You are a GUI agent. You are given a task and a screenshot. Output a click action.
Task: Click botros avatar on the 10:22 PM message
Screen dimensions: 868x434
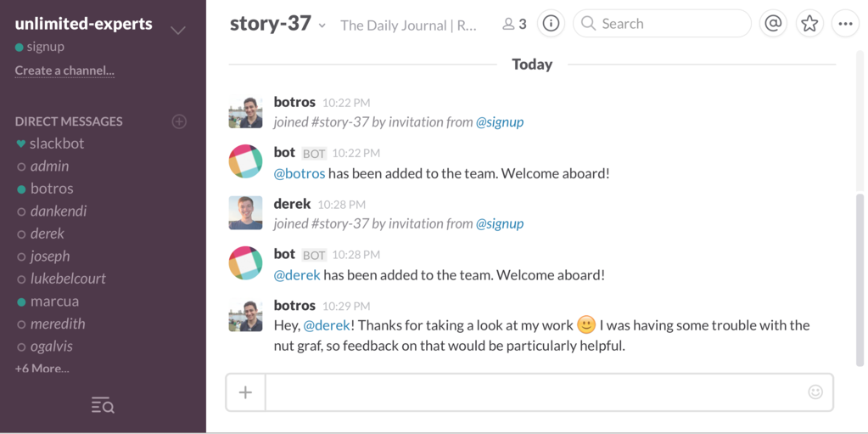[245, 112]
